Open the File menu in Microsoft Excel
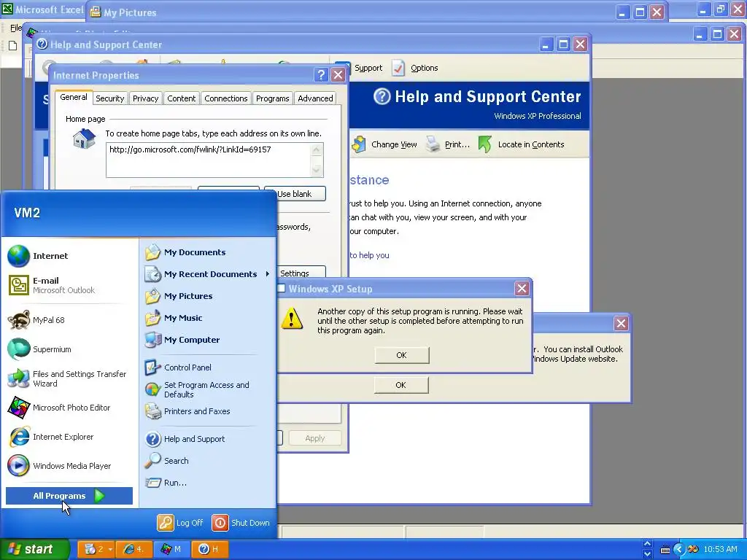747x560 pixels. 16,28
